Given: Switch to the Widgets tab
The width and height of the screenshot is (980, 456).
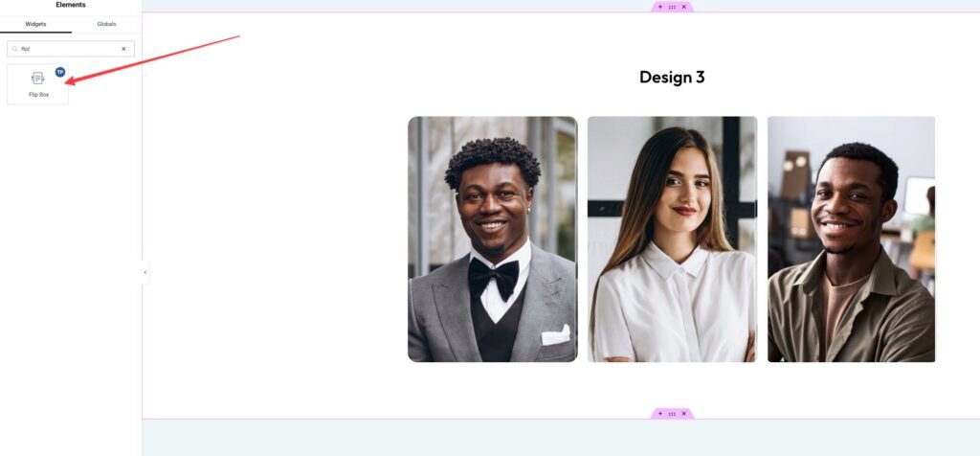Looking at the screenshot, I should (35, 24).
